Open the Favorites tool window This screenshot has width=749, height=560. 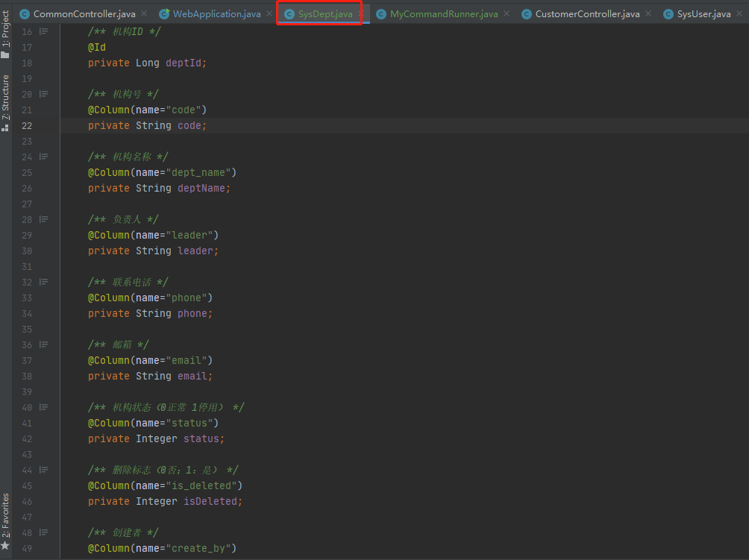point(5,521)
